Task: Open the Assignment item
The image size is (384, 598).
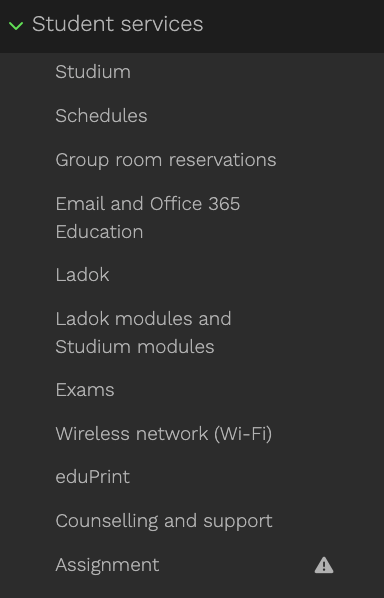Action: 108,565
